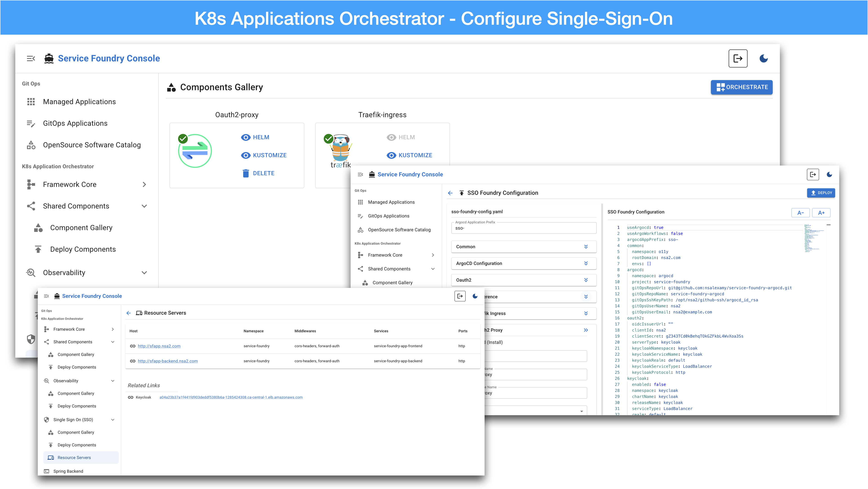Collapse Observability chevron in the back window
The width and height of the screenshot is (868, 489).
click(144, 272)
